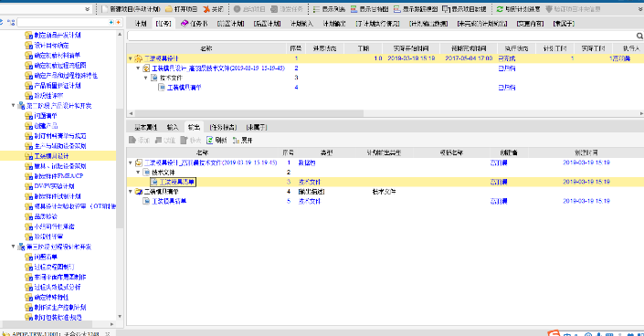Click the upper grid horizontal scrollbar right arrow

(x=641, y=113)
